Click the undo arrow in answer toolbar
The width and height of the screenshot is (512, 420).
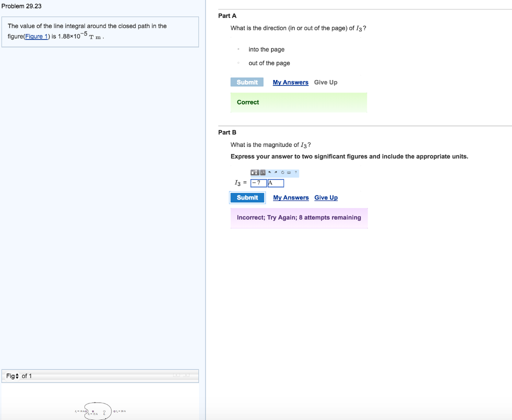coord(269,173)
